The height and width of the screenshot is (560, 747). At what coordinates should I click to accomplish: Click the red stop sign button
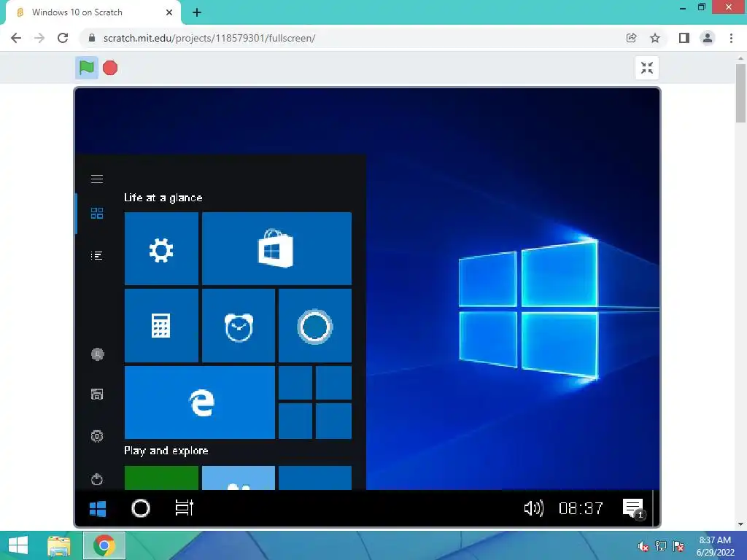[x=110, y=68]
